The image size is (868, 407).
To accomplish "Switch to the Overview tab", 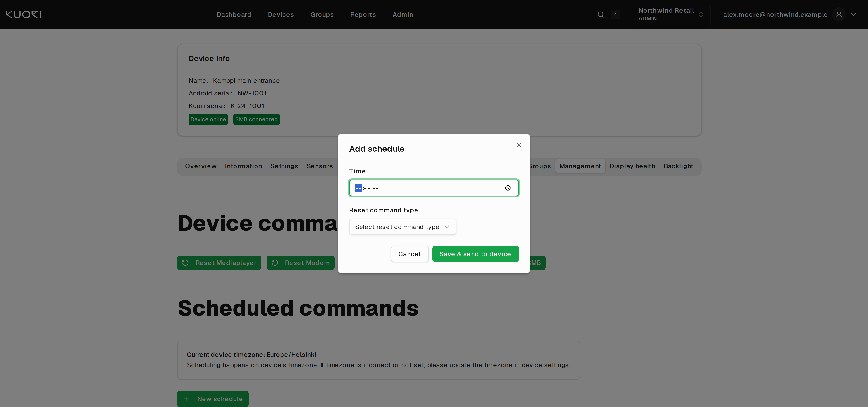I will (200, 166).
